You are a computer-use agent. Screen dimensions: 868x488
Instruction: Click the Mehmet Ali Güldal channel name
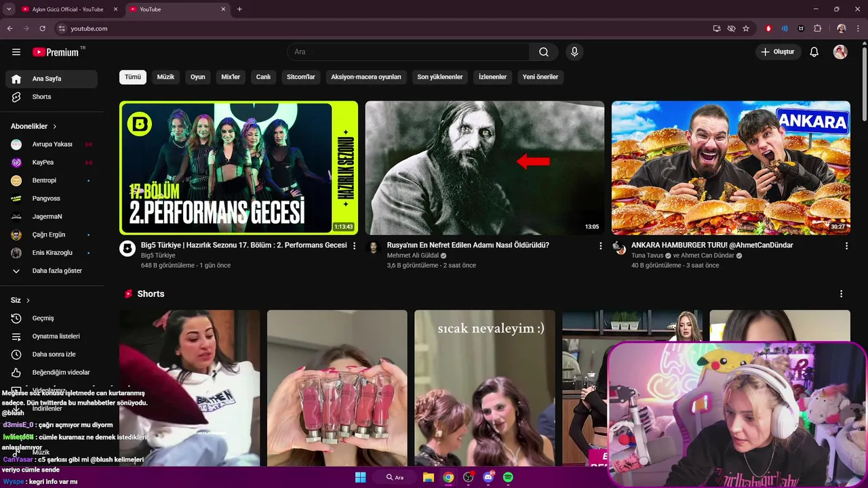[412, 256]
